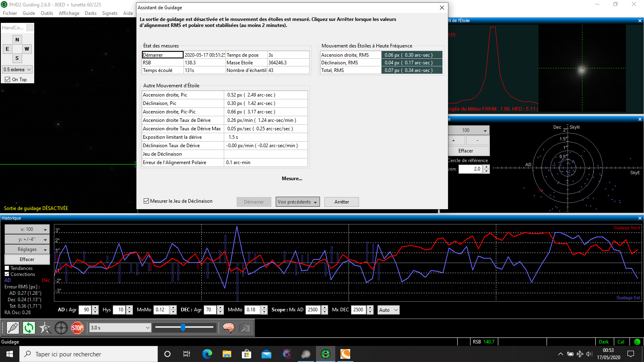
Task: Toggle Mesurer le Jeu de Déclinaison checkbox
Action: [x=147, y=201]
